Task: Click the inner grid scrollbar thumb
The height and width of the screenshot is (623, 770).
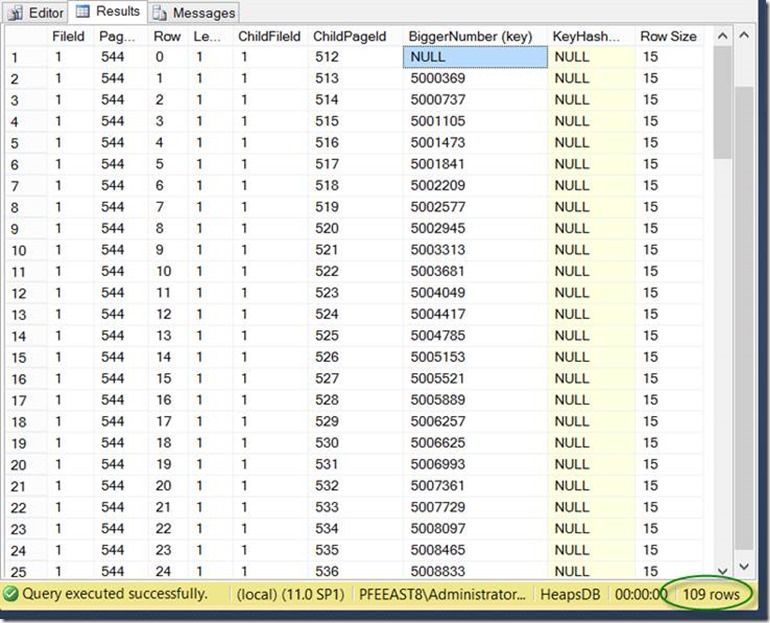Action: [722, 102]
